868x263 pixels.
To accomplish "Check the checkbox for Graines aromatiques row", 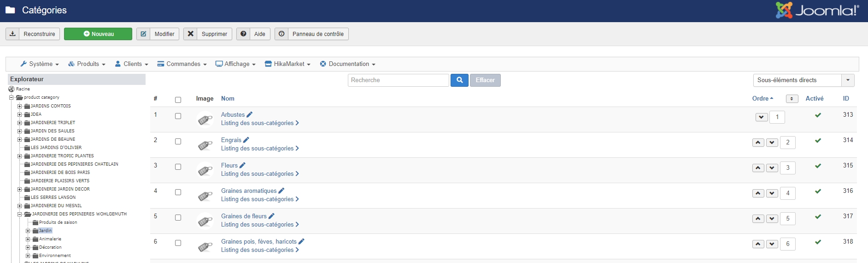I will pos(178,192).
